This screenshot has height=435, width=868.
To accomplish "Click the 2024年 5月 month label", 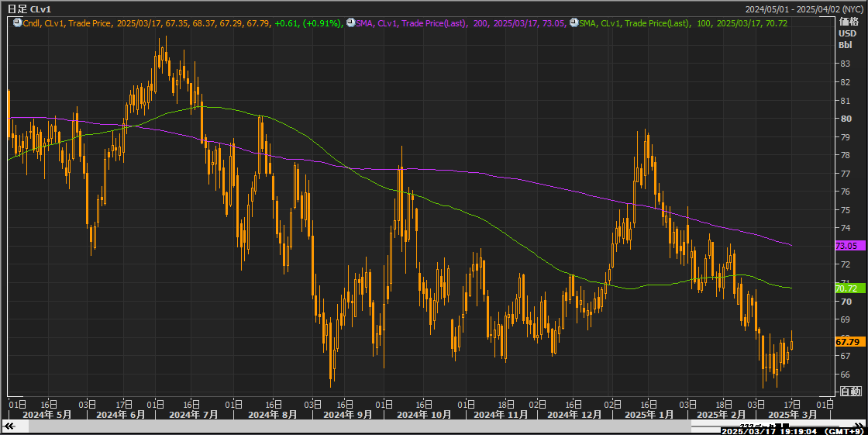I will click(x=48, y=415).
